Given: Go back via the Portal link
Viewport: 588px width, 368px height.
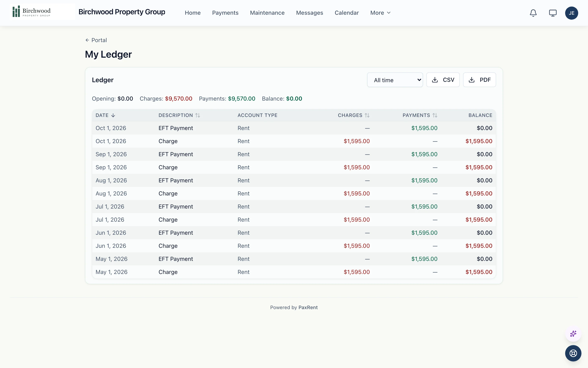Looking at the screenshot, I should pyautogui.click(x=96, y=40).
